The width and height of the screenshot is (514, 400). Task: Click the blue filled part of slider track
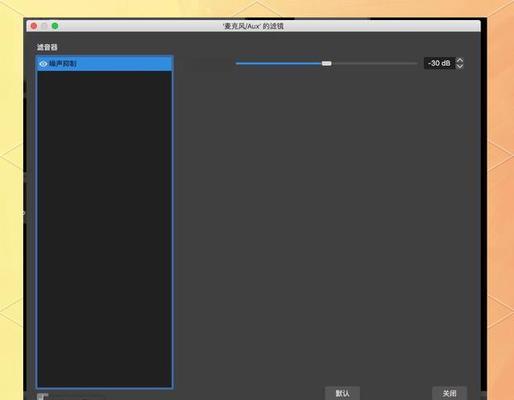279,63
